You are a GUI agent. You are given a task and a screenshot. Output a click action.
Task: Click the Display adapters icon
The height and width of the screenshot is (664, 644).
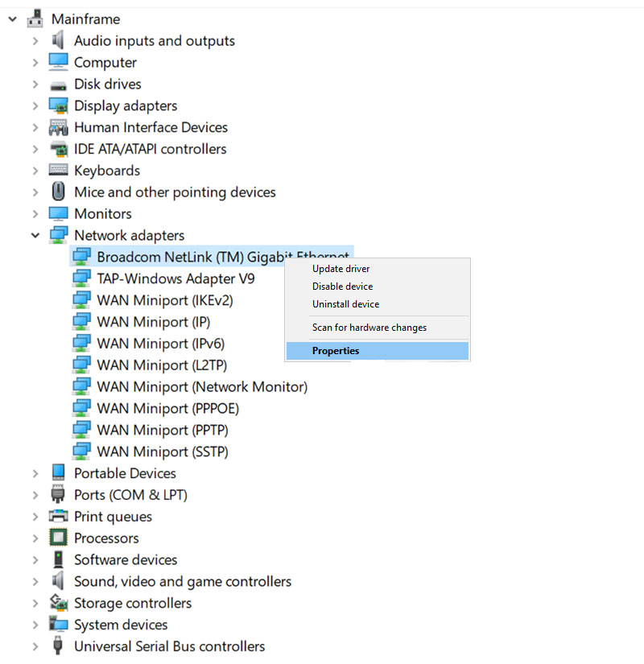point(58,106)
